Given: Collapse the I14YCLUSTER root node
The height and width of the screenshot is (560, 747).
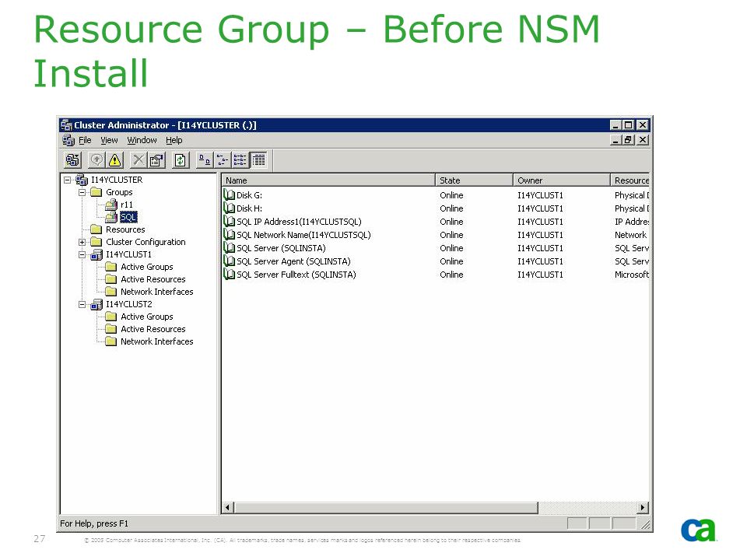Looking at the screenshot, I should 67,180.
